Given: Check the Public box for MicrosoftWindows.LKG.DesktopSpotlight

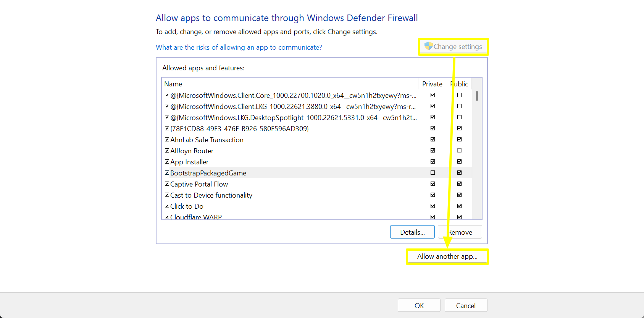Looking at the screenshot, I should click(459, 117).
